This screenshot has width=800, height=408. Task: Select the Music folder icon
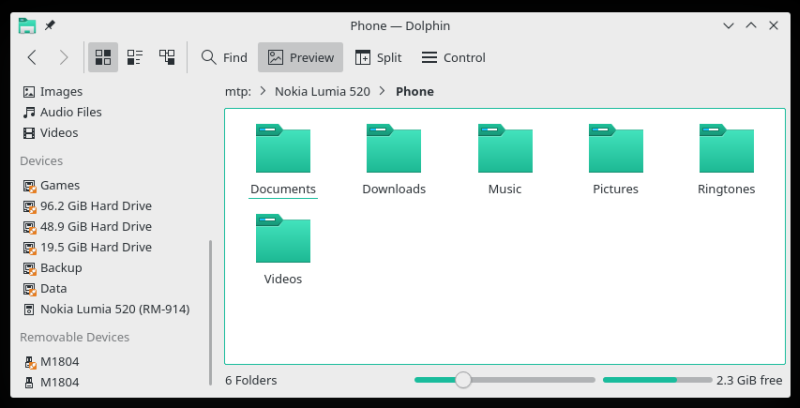pos(505,148)
